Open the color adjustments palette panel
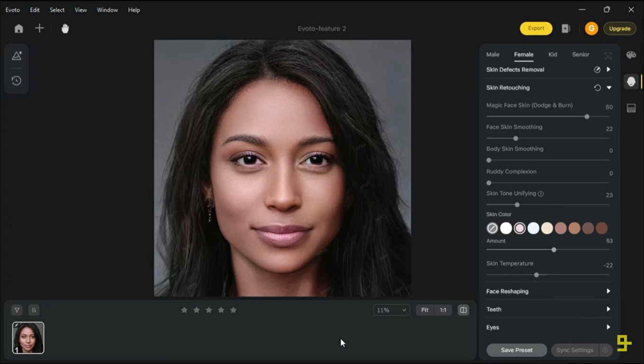The width and height of the screenshot is (644, 364). 631,55
